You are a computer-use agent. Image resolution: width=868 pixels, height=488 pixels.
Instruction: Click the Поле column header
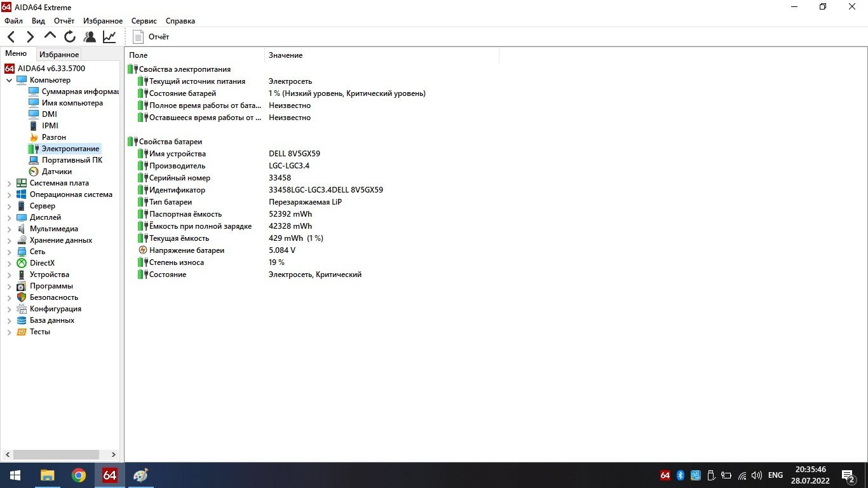coord(194,55)
